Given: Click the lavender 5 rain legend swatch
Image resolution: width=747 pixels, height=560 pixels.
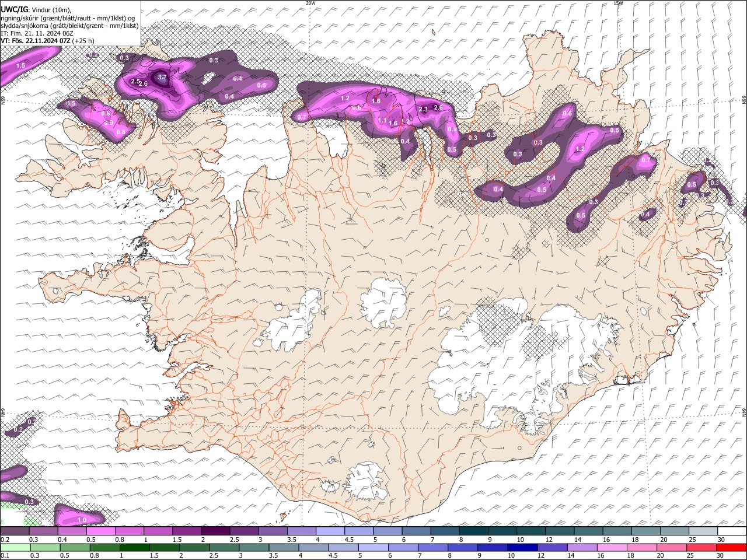Looking at the screenshot, I should click(373, 548).
